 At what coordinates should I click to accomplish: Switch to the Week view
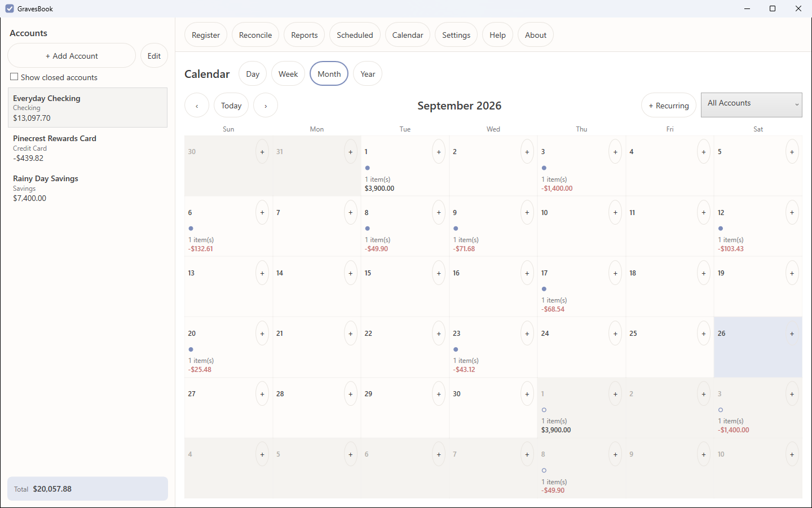288,74
